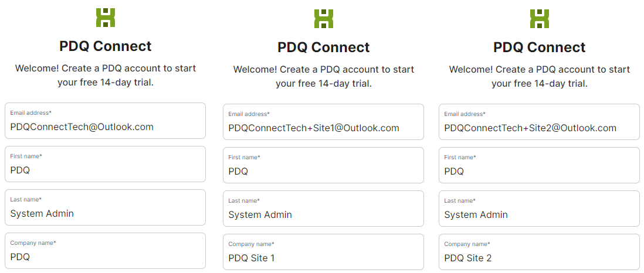Click the left PDQ Connect heading

pyautogui.click(x=106, y=46)
